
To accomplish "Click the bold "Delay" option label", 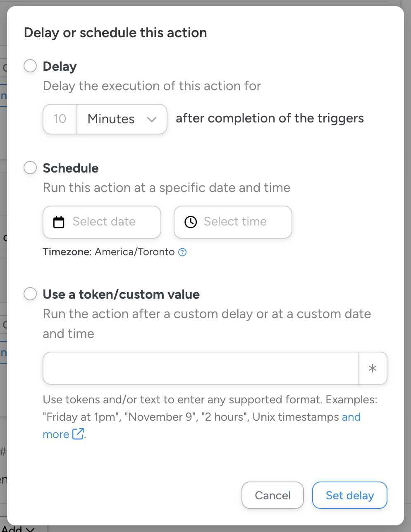I will pyautogui.click(x=60, y=66).
